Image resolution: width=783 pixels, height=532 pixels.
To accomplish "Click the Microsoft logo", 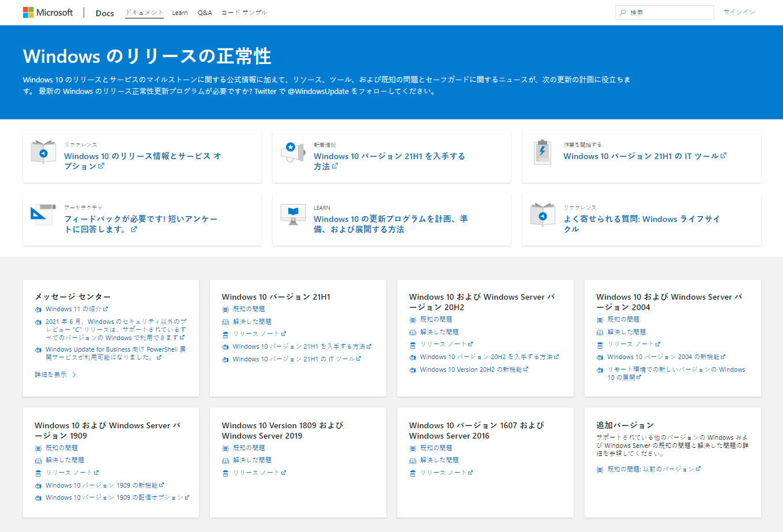I will pos(47,12).
